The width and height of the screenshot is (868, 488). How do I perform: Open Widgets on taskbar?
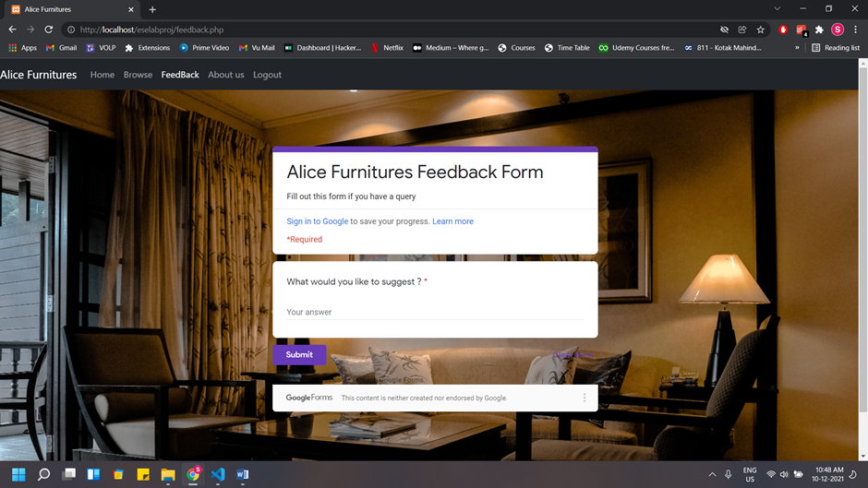click(93, 475)
